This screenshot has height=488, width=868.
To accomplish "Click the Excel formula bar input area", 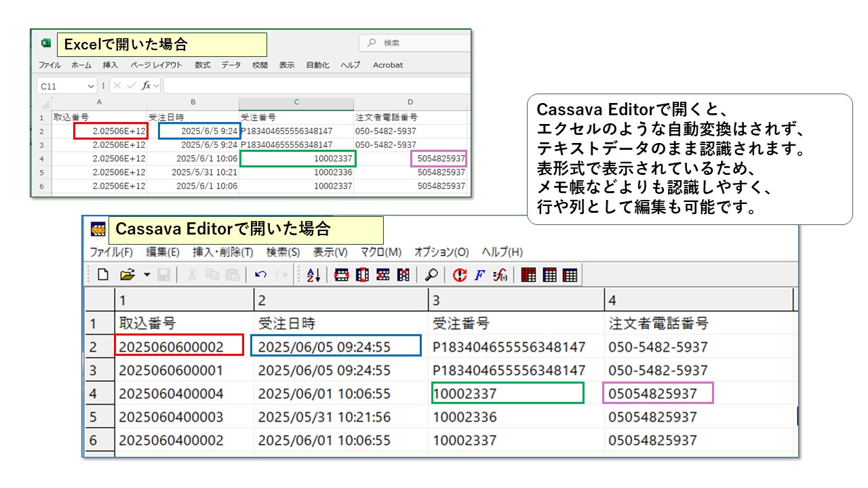I will [316, 86].
